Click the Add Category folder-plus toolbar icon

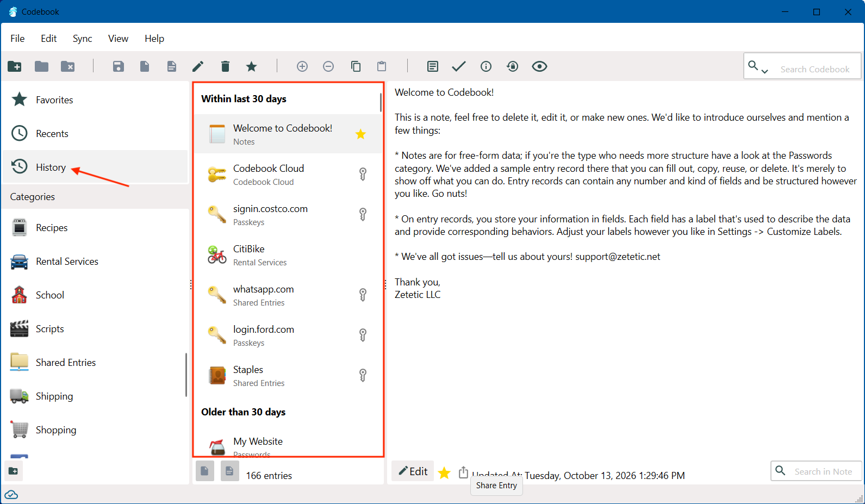[15, 66]
